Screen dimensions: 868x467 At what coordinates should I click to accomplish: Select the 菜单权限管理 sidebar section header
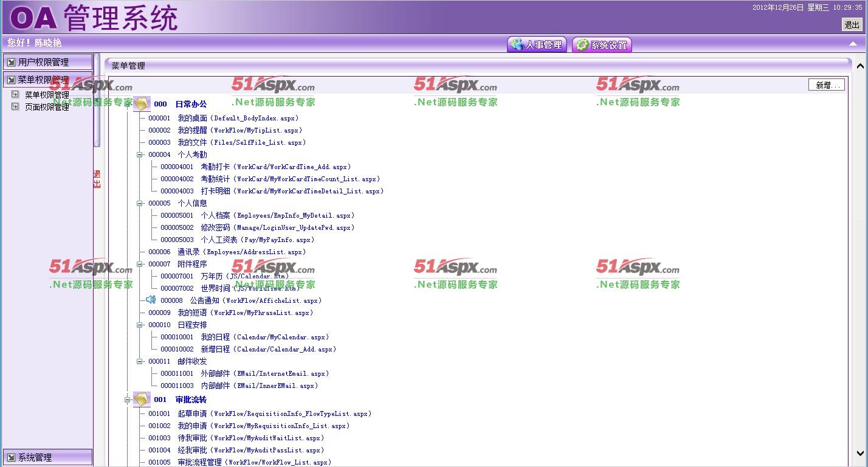(48, 80)
